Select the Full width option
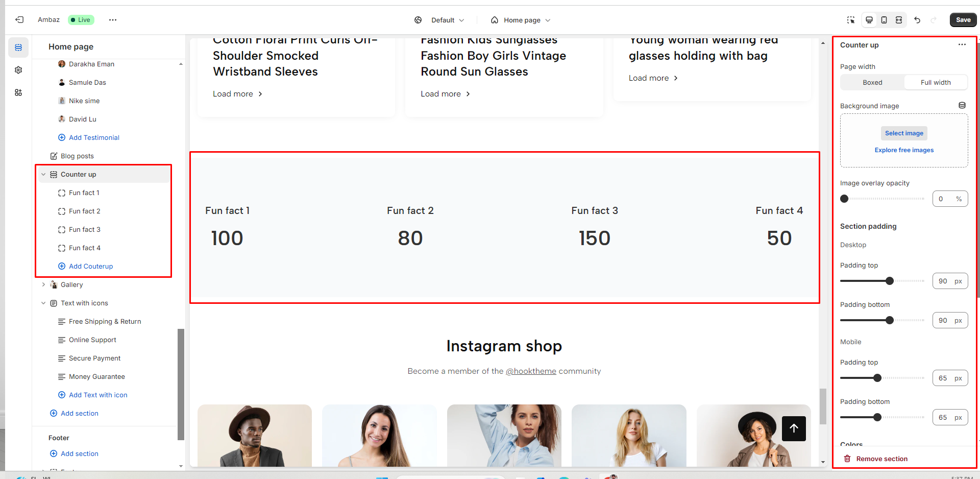The height and width of the screenshot is (479, 980). pos(936,83)
